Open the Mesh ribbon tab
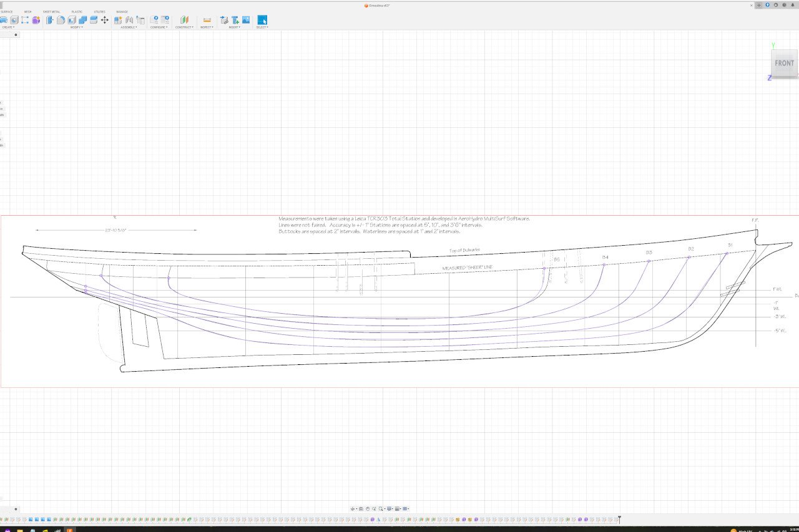The image size is (799, 532). (x=28, y=11)
